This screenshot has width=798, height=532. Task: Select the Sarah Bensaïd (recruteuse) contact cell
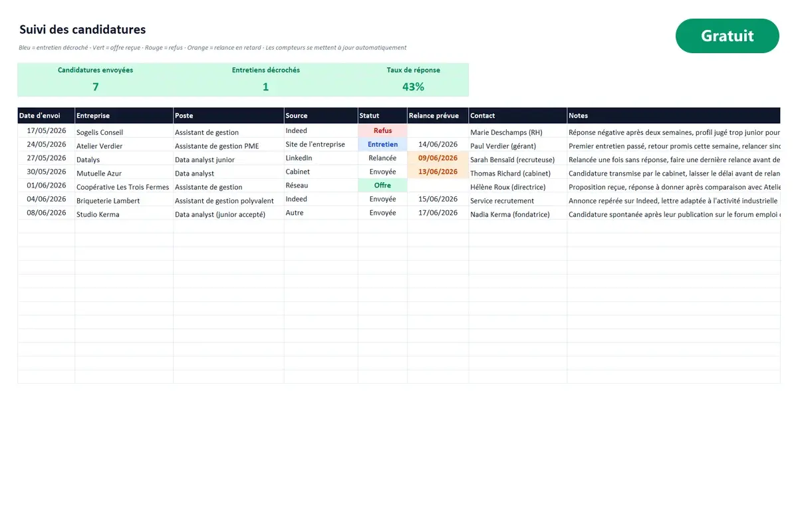point(518,159)
